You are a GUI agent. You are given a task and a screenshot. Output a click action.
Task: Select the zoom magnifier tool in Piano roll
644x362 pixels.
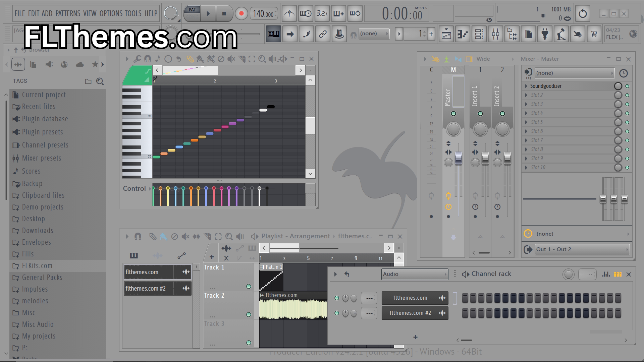[262, 59]
